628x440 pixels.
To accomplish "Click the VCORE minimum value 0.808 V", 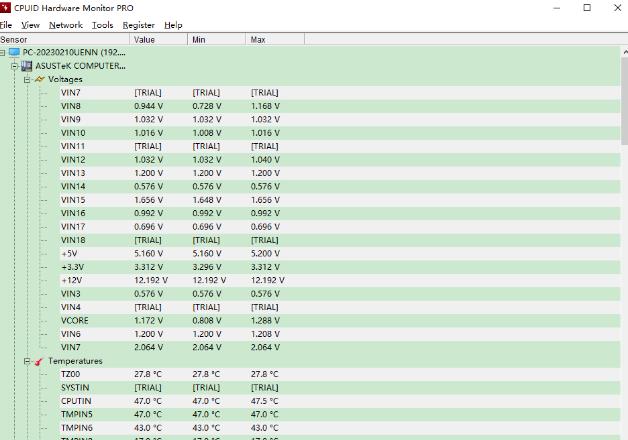I will click(x=207, y=321).
